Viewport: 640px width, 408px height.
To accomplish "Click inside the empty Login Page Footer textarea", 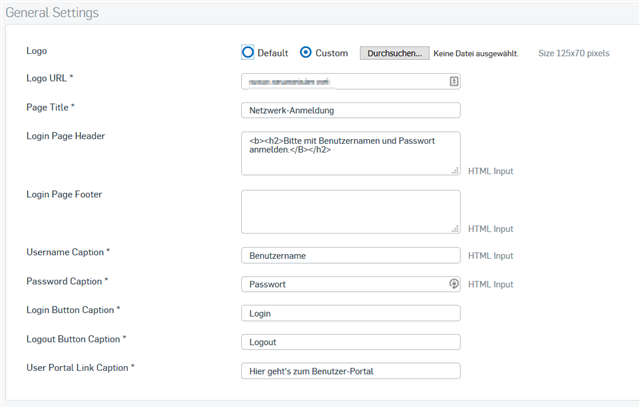I will click(350, 211).
